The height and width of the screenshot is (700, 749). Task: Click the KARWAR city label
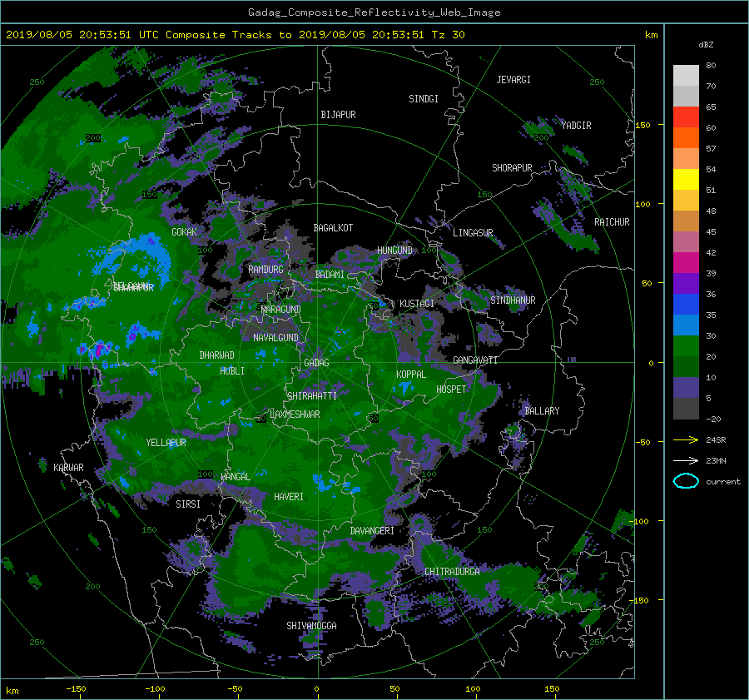pos(68,468)
